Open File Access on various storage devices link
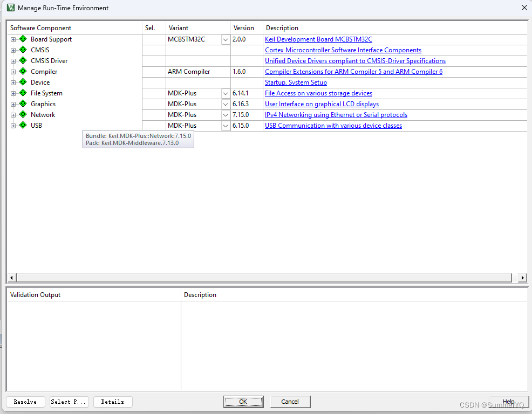 (318, 93)
